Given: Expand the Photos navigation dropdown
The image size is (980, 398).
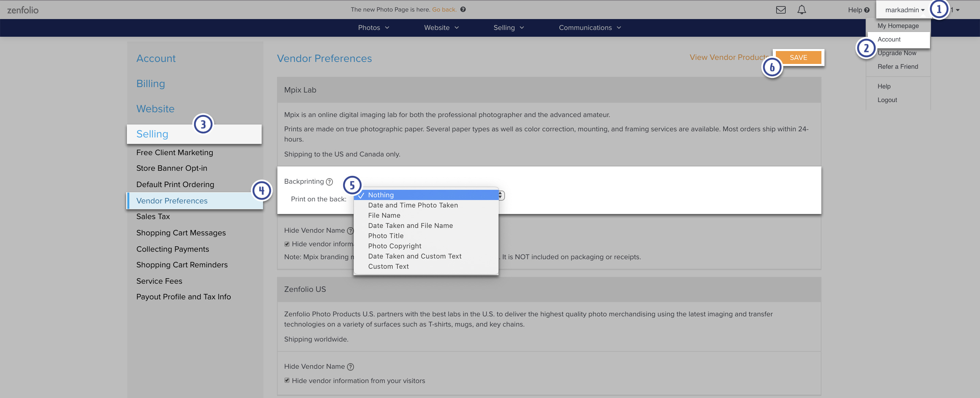Looking at the screenshot, I should pyautogui.click(x=374, y=28).
